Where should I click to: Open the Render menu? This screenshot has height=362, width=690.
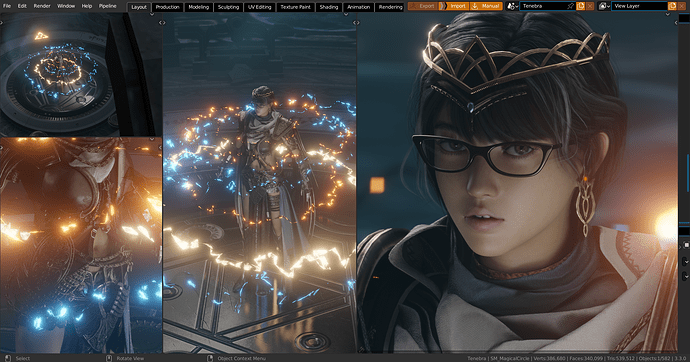coord(42,6)
